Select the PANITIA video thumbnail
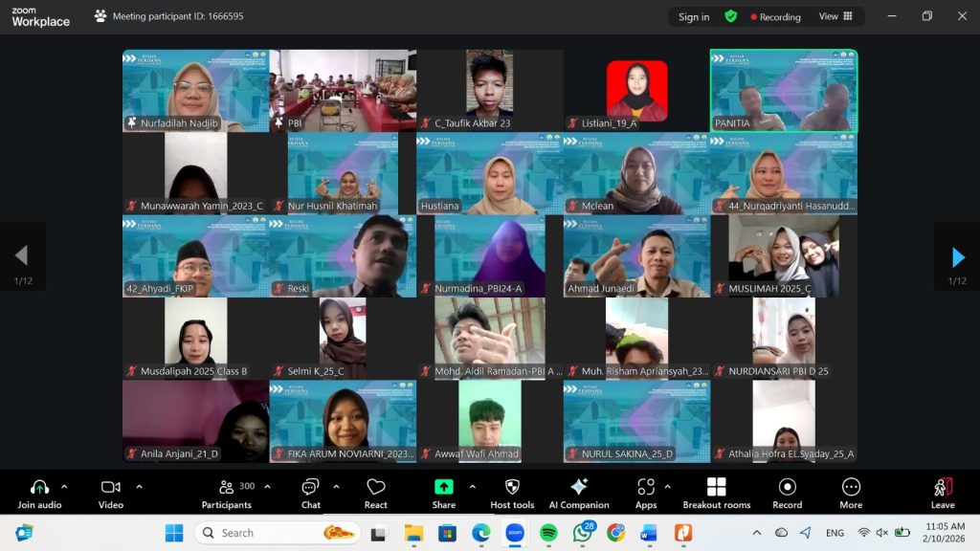The image size is (980, 551). [x=784, y=91]
